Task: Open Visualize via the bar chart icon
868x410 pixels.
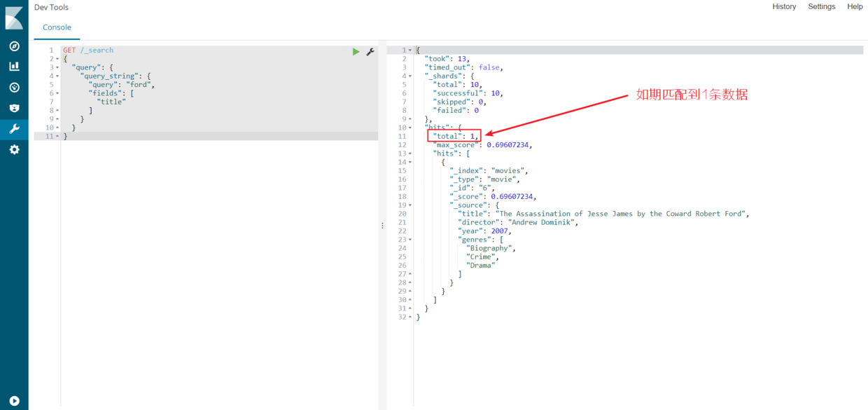Action: (x=14, y=67)
